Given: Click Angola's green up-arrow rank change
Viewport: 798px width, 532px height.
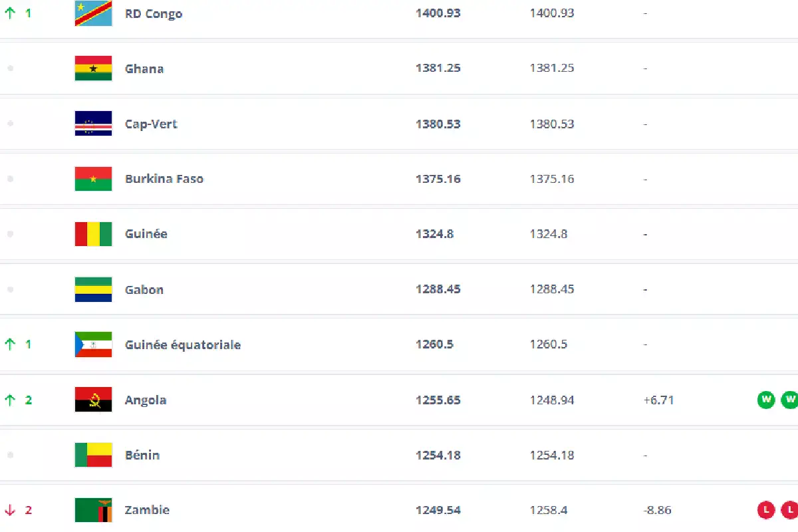Looking at the screenshot, I should pos(10,400).
